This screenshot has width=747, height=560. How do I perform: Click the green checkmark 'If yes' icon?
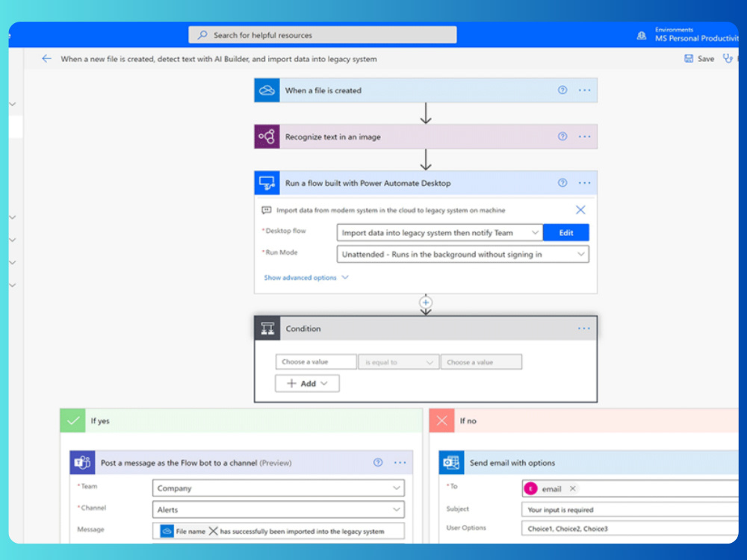pos(73,420)
